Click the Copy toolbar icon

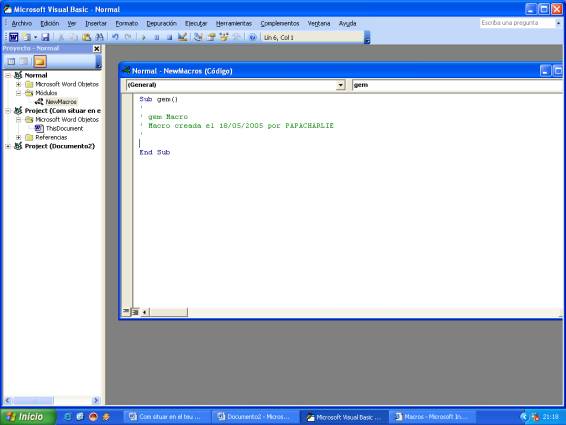pos(73,37)
